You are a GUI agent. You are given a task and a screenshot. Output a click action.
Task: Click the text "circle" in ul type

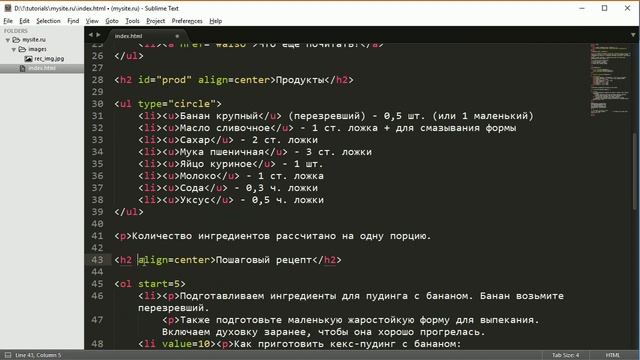tap(192, 104)
